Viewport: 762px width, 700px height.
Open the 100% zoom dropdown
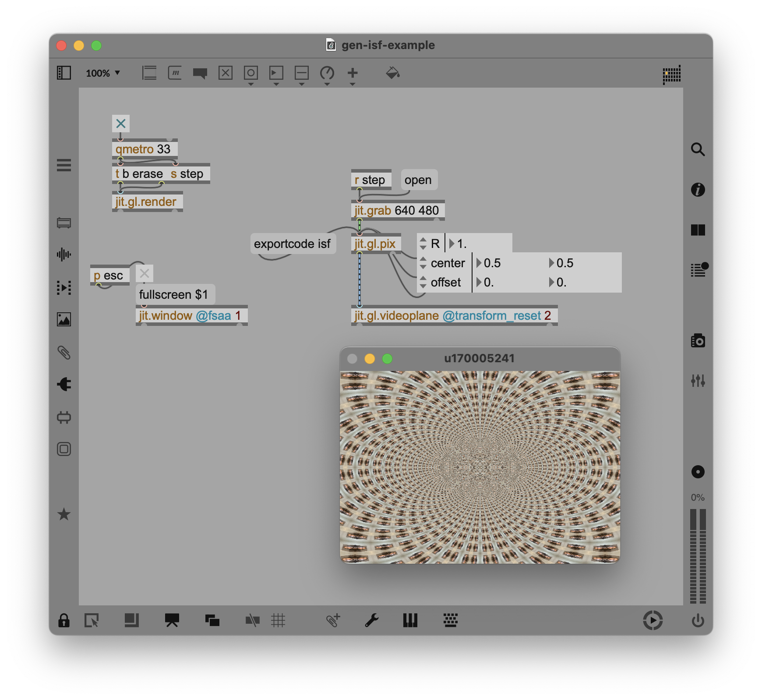103,73
